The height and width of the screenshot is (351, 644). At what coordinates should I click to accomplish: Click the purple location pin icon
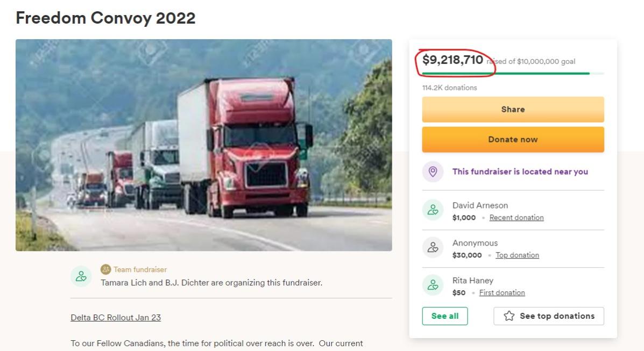(x=433, y=172)
